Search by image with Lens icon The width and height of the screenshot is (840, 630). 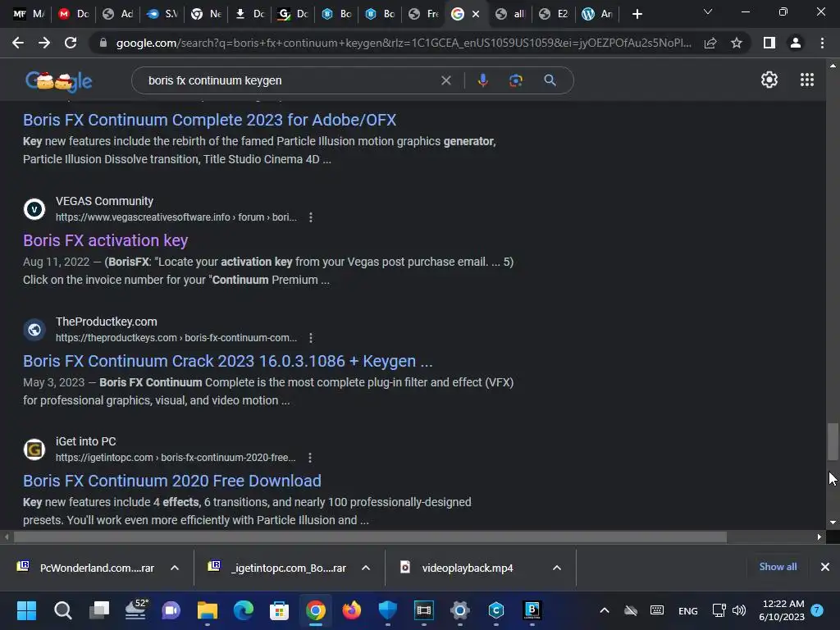[x=515, y=80]
